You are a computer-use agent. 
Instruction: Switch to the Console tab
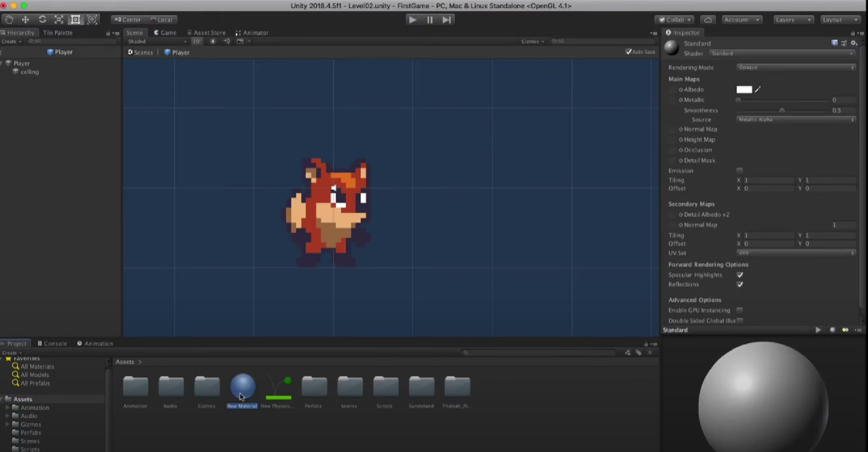point(52,343)
